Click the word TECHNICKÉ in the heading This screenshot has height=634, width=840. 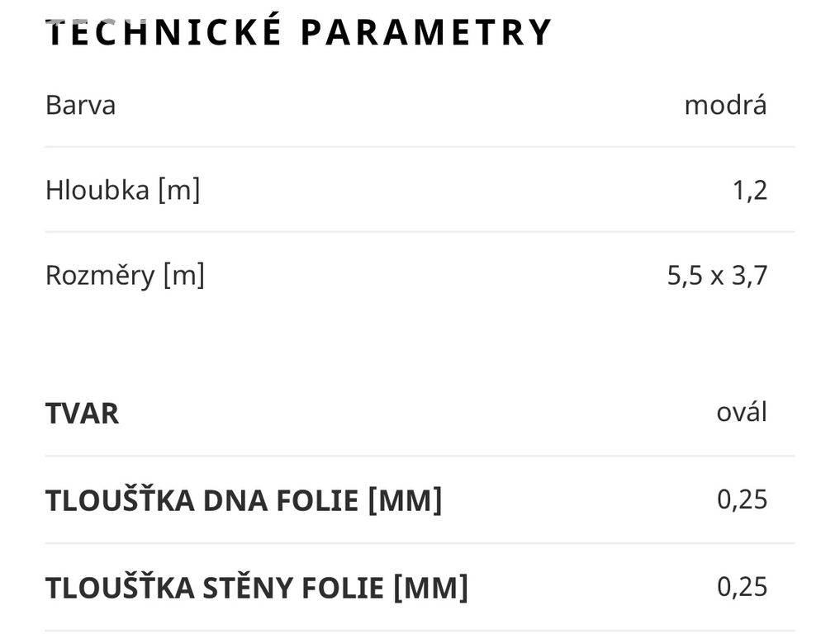(x=164, y=31)
